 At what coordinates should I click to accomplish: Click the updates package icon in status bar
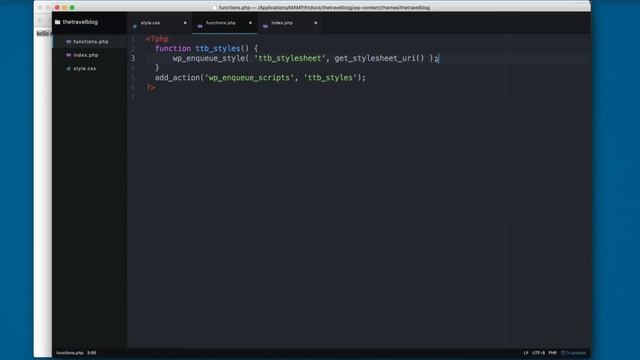pyautogui.click(x=563, y=353)
